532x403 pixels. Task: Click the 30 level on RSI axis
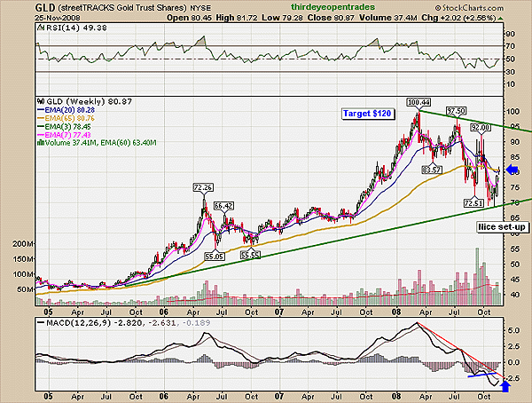(511, 72)
